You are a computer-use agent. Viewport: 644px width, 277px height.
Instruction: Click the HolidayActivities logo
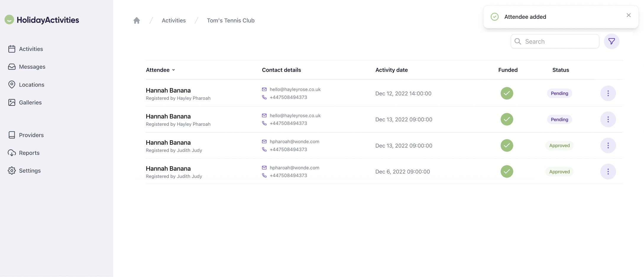[42, 20]
